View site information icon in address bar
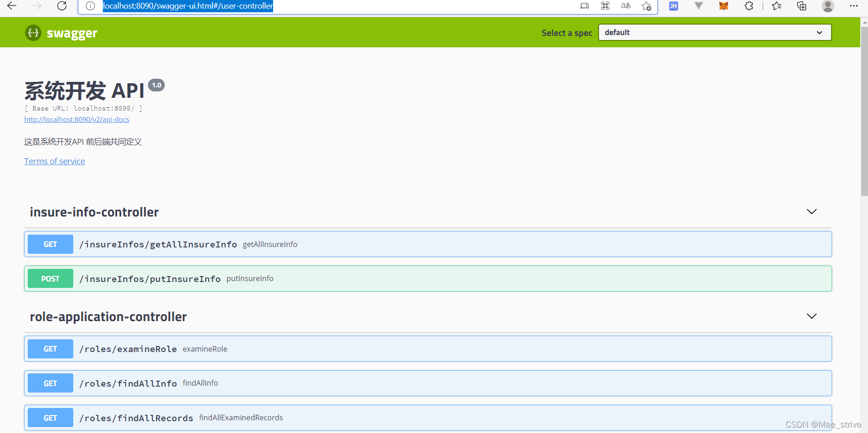This screenshot has height=433, width=868. pos(91,6)
